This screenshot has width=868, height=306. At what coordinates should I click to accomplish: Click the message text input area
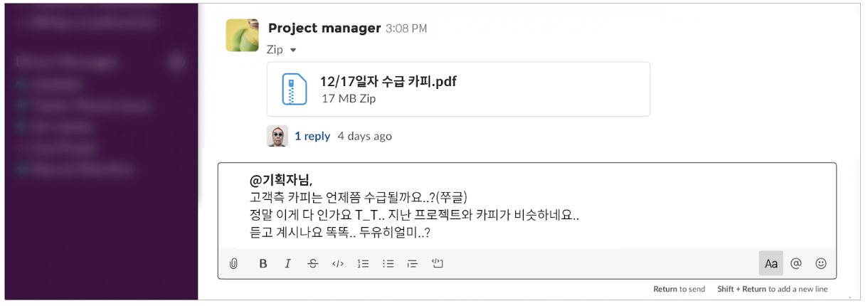526,206
